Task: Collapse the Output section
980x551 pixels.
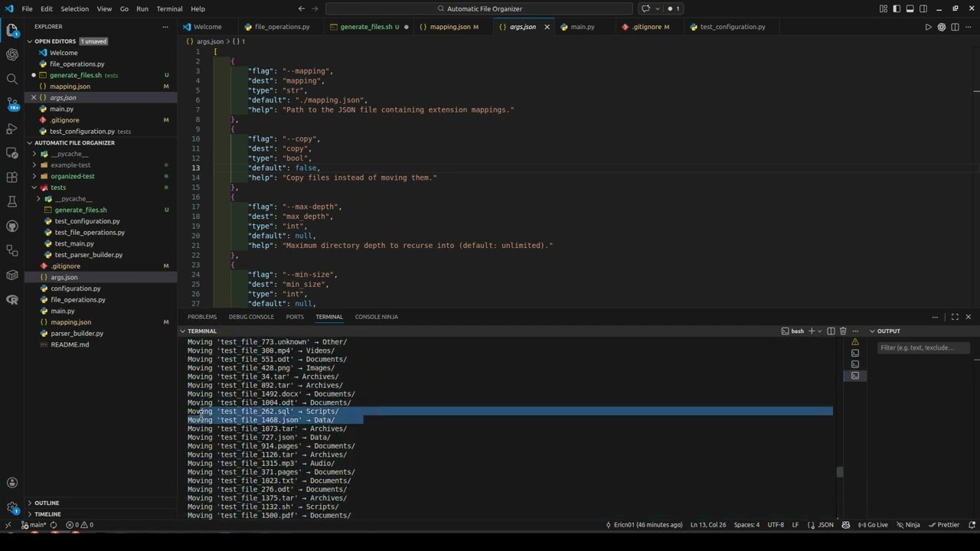Action: [872, 331]
